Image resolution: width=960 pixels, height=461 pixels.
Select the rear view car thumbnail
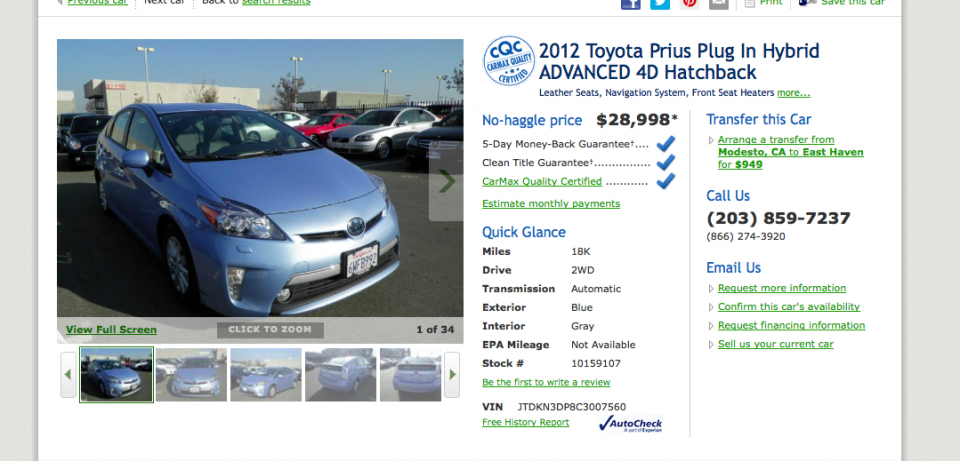tap(410, 375)
